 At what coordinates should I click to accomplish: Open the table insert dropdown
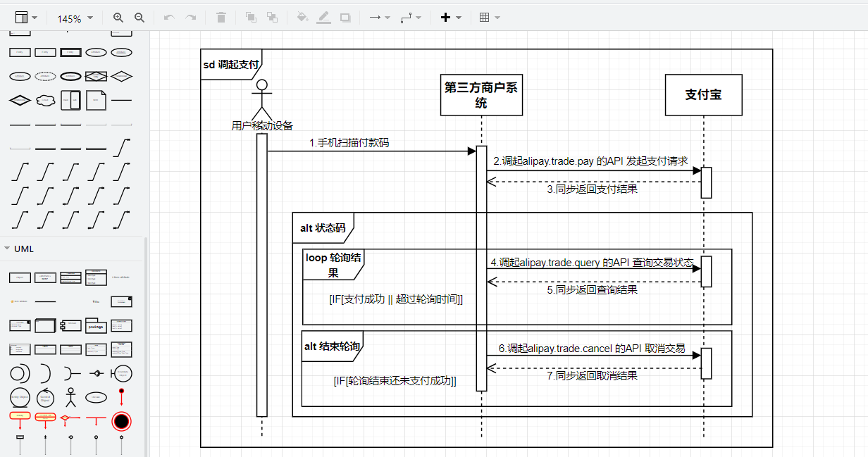[x=489, y=18]
